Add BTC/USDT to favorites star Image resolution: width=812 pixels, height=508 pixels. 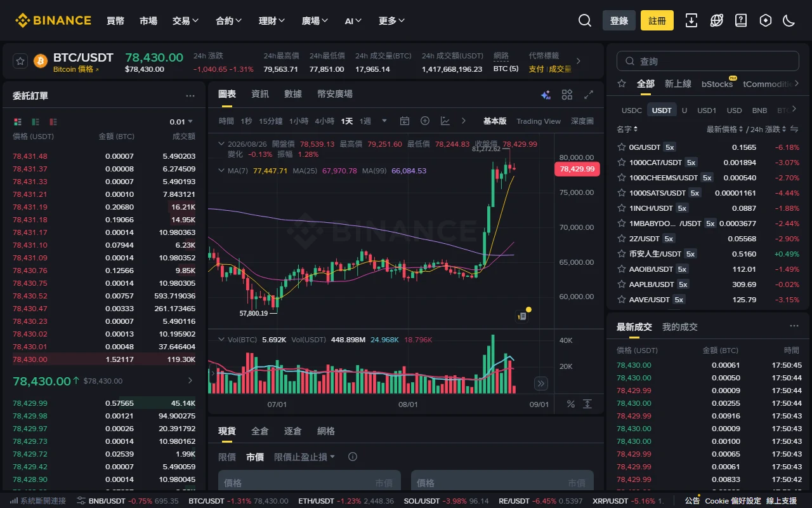tap(20, 61)
